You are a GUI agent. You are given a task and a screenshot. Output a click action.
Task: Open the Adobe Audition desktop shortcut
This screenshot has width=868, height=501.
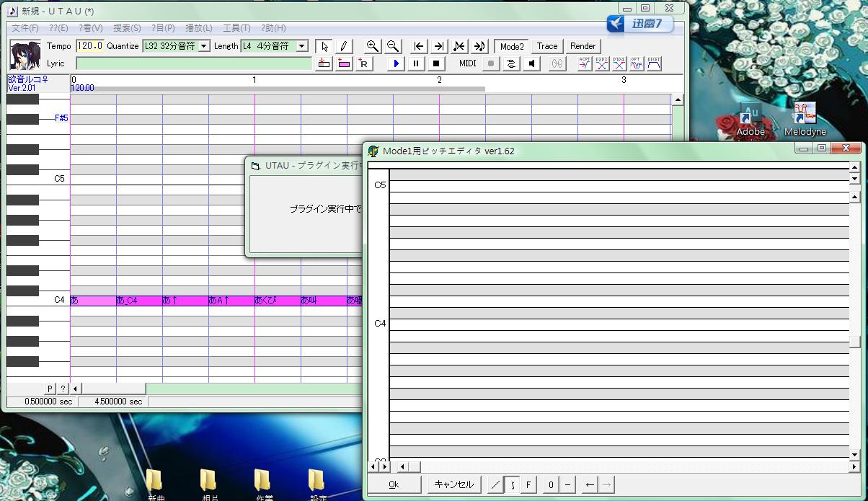pos(750,119)
